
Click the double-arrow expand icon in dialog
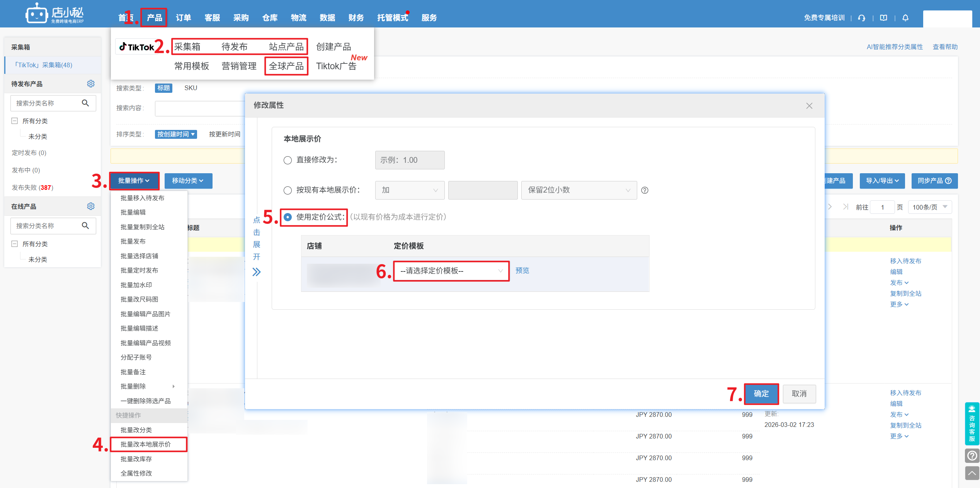257,272
